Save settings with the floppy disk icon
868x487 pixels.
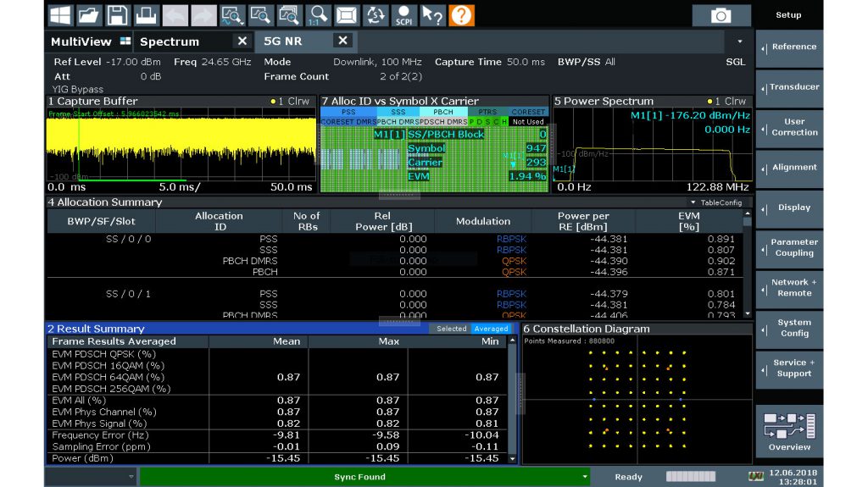coord(117,15)
